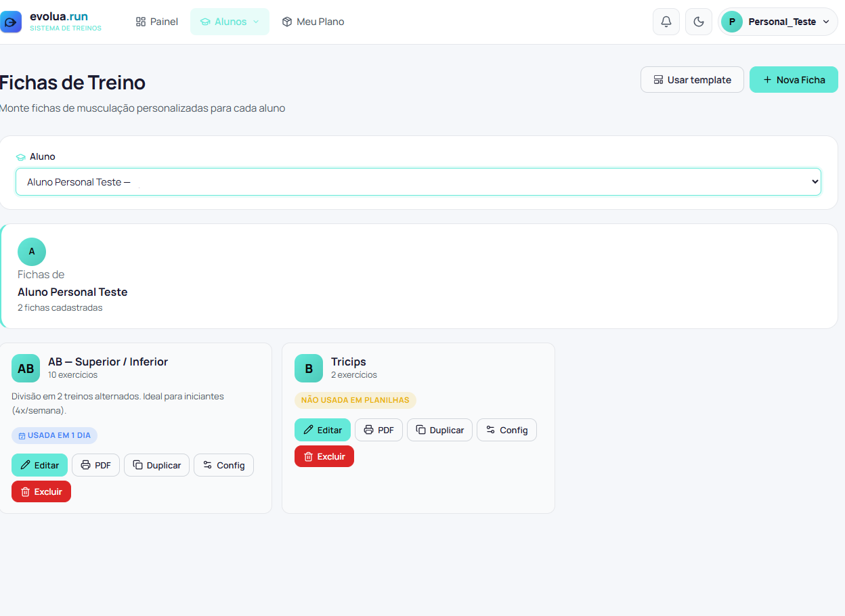Click the Aluno Personal Teste name heading
This screenshot has width=845, height=616.
(72, 292)
